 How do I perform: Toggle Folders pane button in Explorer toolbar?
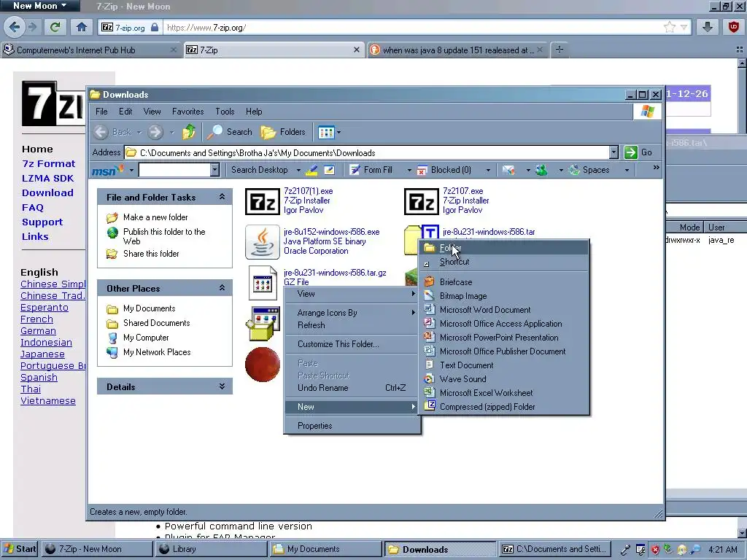pos(283,132)
